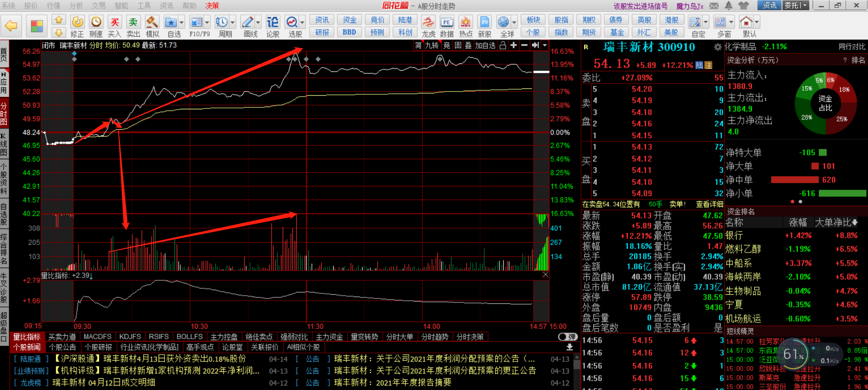Screen dimensions: 868x390
Task: Expand the 选股 dropdown arrow
Action: pyautogui.click(x=302, y=22)
